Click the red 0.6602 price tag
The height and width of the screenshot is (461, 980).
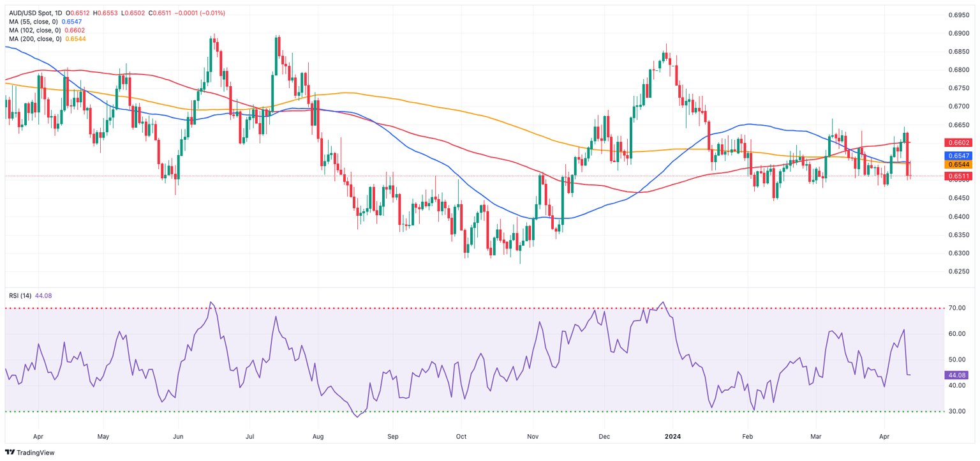pos(958,142)
